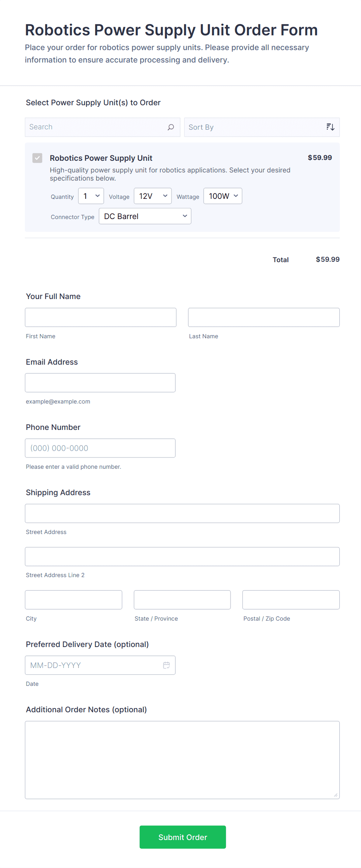
Task: Open the calendar picker icon
Action: (167, 665)
